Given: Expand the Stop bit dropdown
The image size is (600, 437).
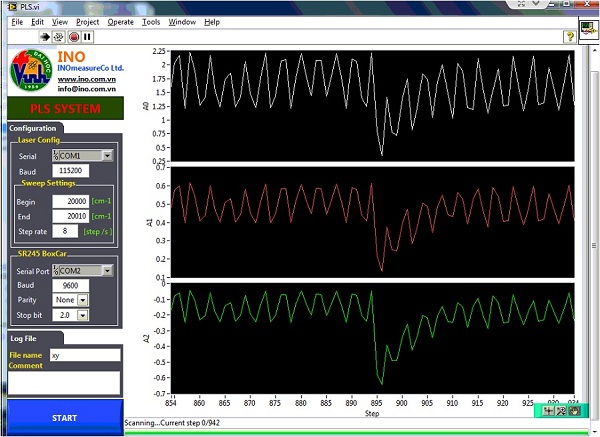Looking at the screenshot, I should click(x=82, y=314).
